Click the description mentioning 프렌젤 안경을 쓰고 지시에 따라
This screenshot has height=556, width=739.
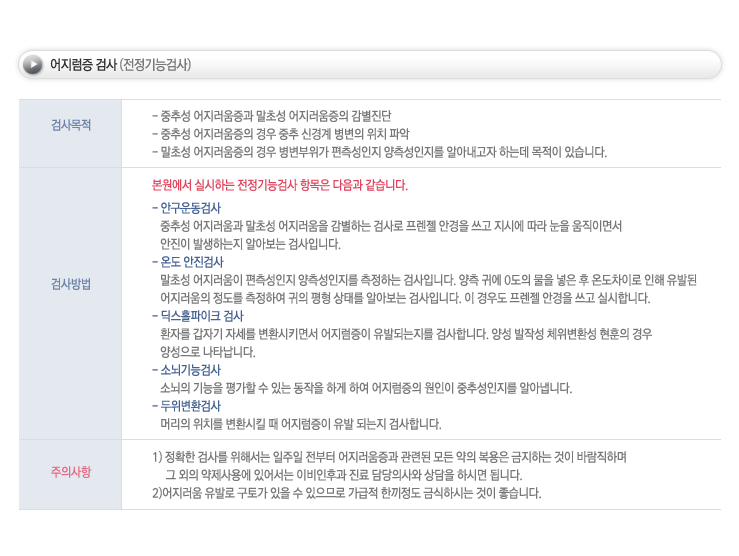pyautogui.click(x=391, y=226)
